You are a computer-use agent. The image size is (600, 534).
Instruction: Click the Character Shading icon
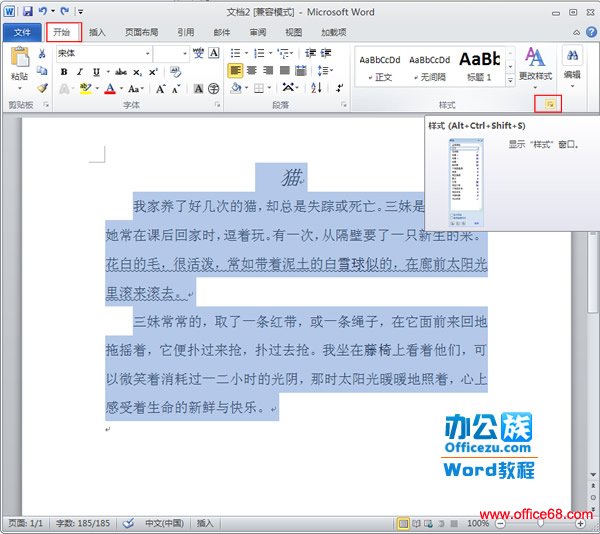198,89
